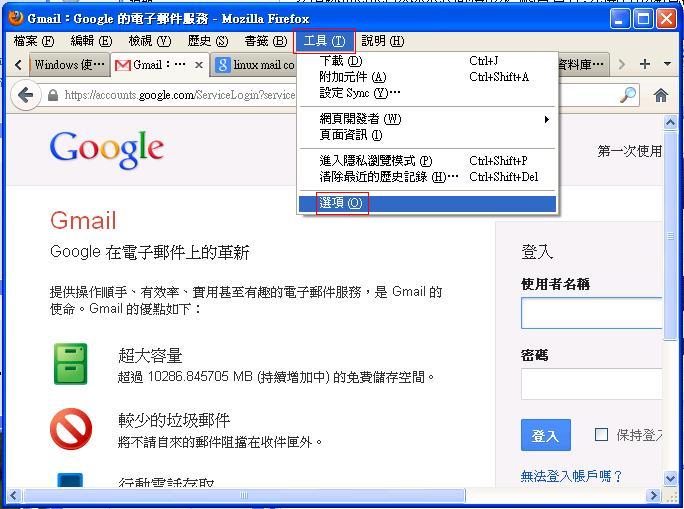Click the horizontal scrollbar right arrow
Screen dimensions: 684x509
[x=653, y=495]
